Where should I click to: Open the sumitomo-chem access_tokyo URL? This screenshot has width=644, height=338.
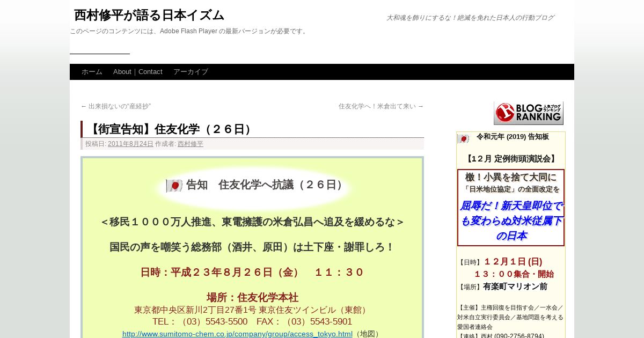click(237, 334)
